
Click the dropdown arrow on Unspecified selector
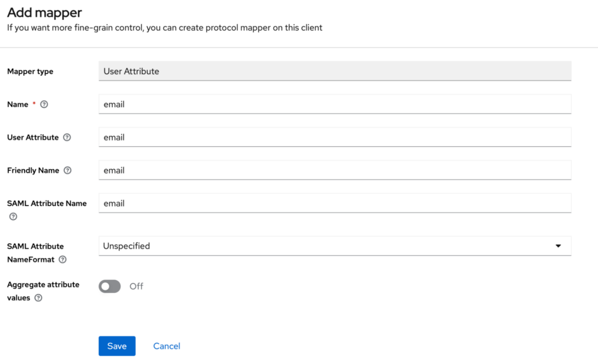[558, 246]
